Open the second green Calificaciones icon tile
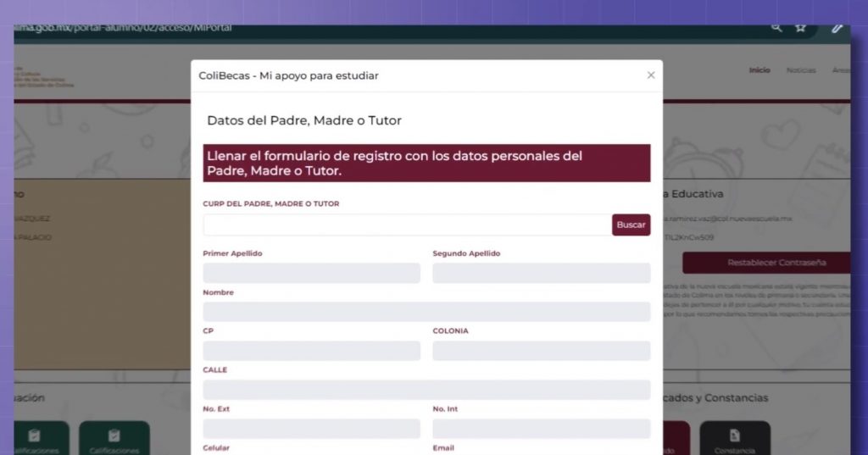Image resolution: width=868 pixels, height=455 pixels. pos(114,438)
